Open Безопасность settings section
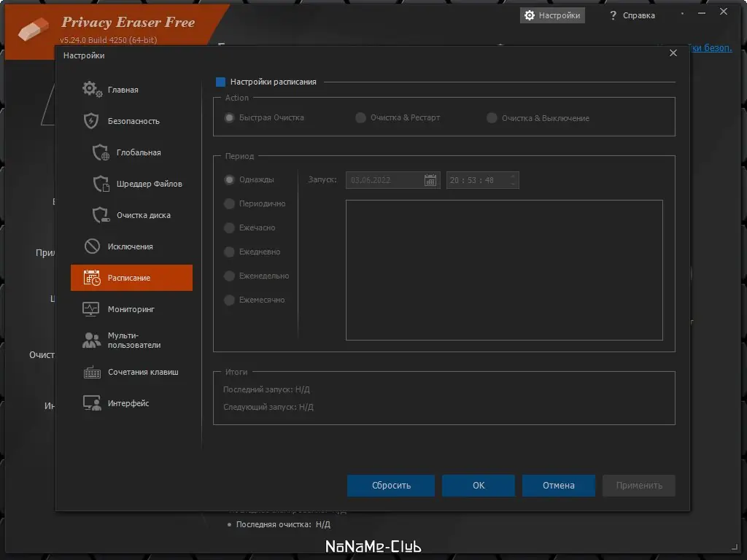The image size is (747, 560). pos(131,121)
